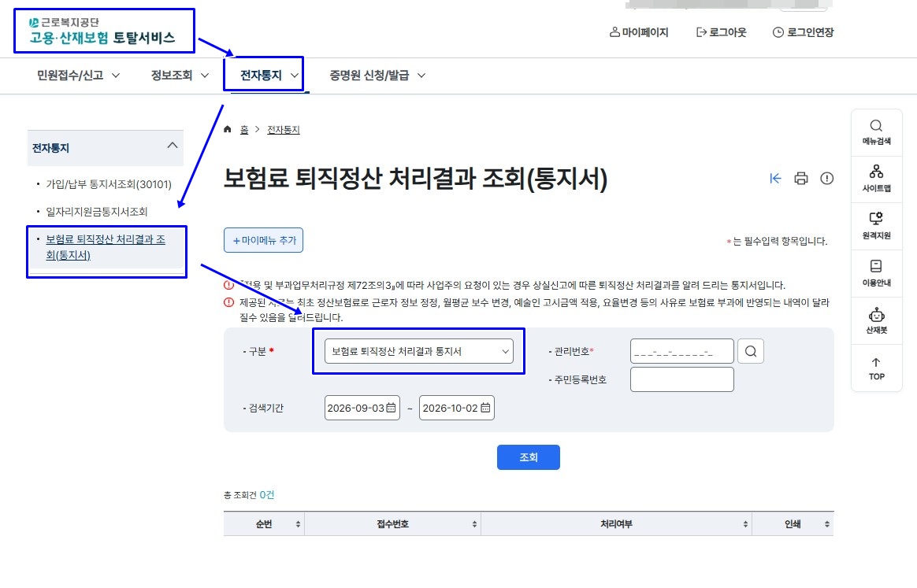
Task: Open 가입/납부 통지서조회(30101) sidebar item
Action: click(x=109, y=184)
